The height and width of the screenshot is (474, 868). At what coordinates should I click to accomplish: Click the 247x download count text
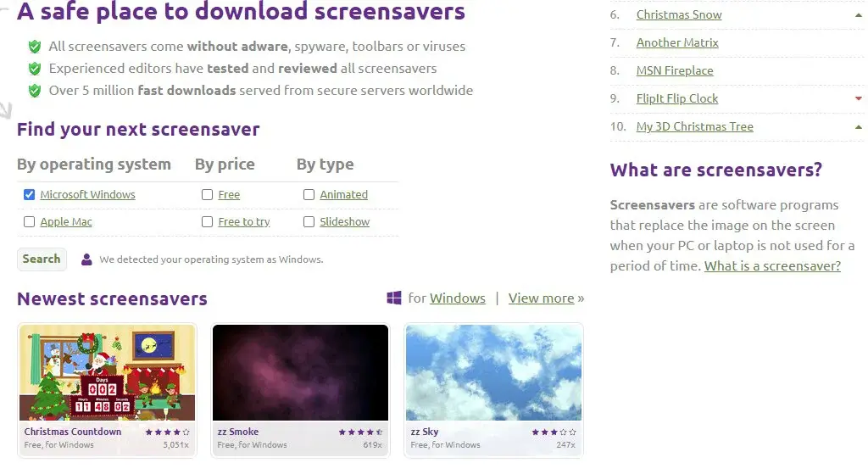[565, 444]
